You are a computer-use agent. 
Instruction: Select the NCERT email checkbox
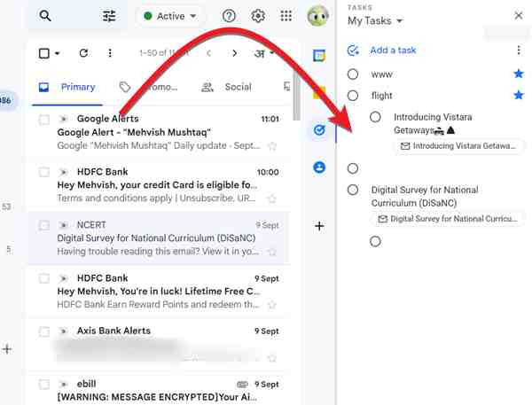[x=44, y=225]
